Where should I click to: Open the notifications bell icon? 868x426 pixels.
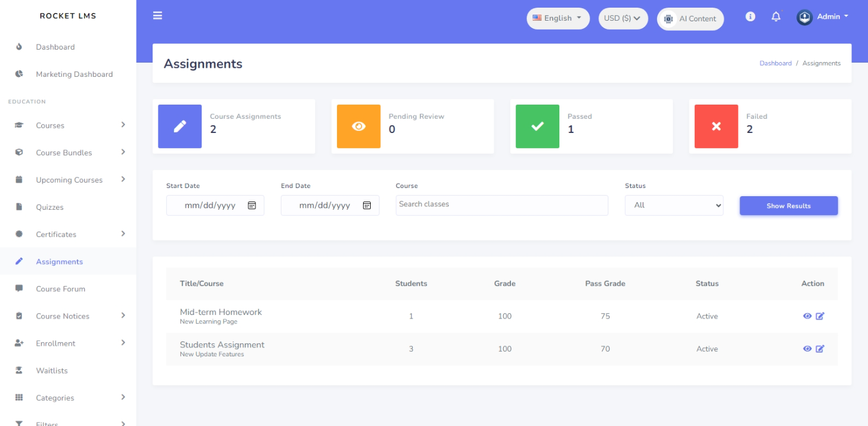click(x=776, y=17)
